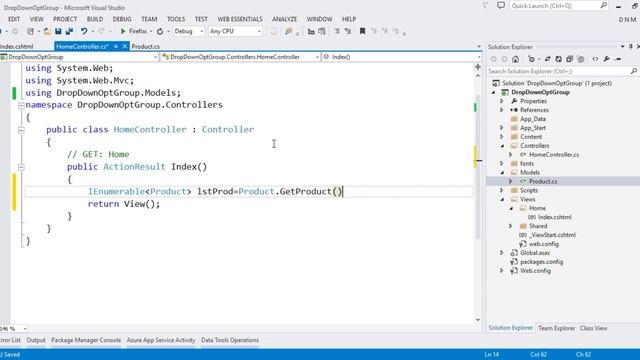Click the Collapse All icon in Solution Explorer
This screenshot has width=640, height=360.
pyautogui.click(x=569, y=59)
